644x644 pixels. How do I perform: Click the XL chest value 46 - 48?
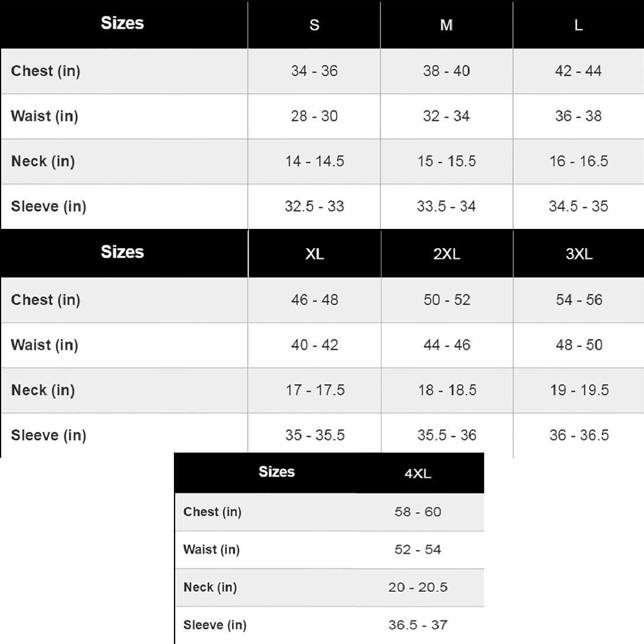[x=314, y=299]
